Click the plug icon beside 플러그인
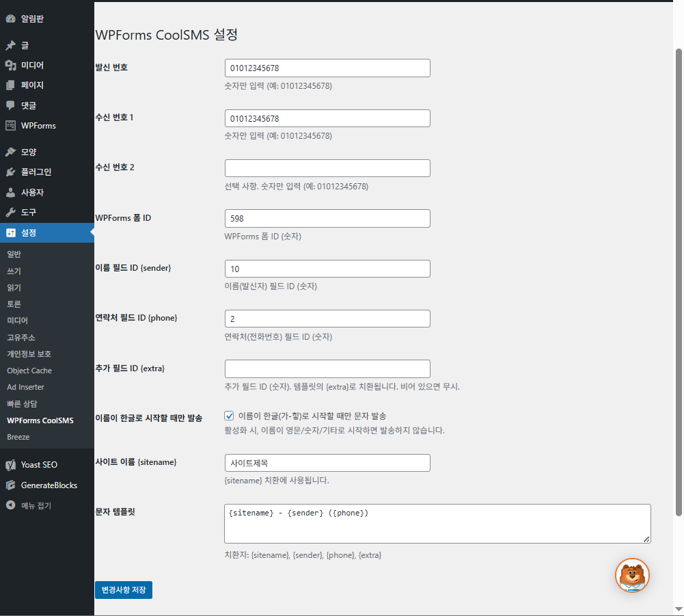The width and height of the screenshot is (684, 616). (10, 172)
